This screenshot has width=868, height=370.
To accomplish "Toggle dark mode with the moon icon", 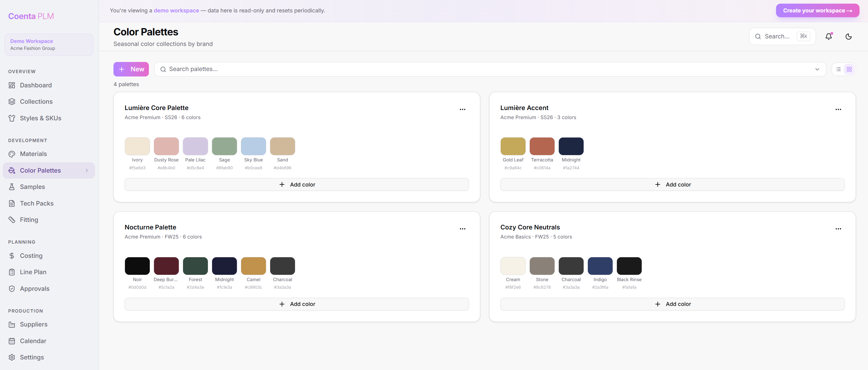I will tap(848, 36).
